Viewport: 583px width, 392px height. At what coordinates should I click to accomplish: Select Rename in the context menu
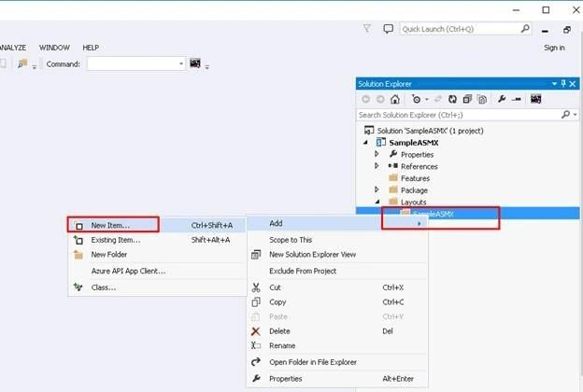pyautogui.click(x=337, y=345)
